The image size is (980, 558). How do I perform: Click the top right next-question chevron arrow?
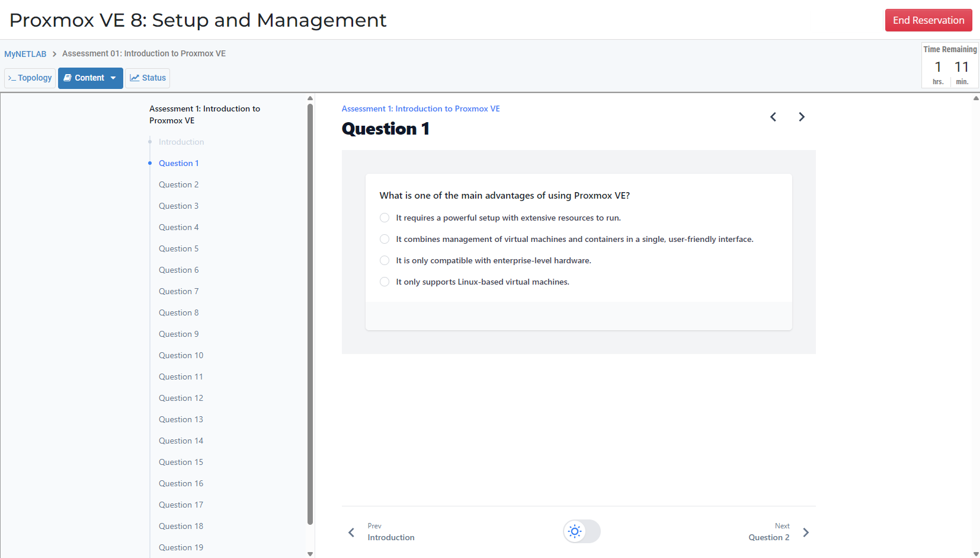pyautogui.click(x=801, y=117)
